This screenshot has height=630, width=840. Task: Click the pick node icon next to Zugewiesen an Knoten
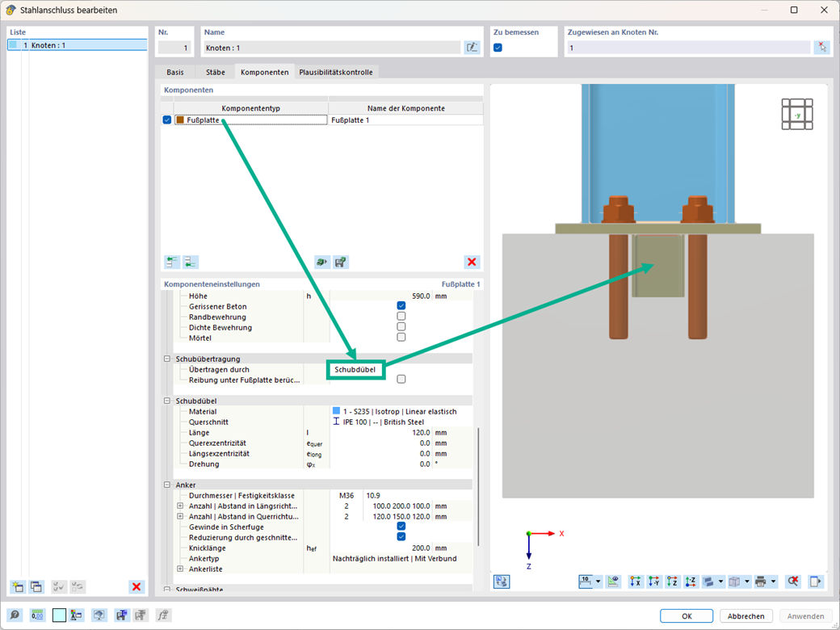point(821,48)
